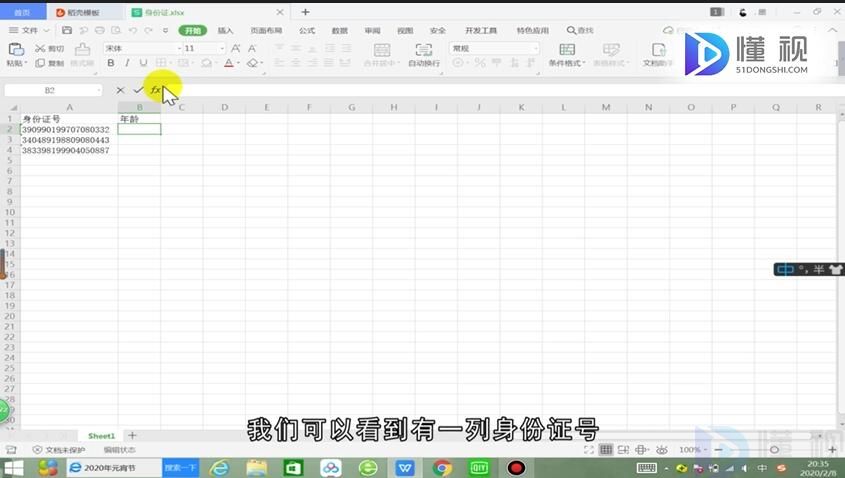Click the Find (查找) magnifier icon

click(x=571, y=30)
